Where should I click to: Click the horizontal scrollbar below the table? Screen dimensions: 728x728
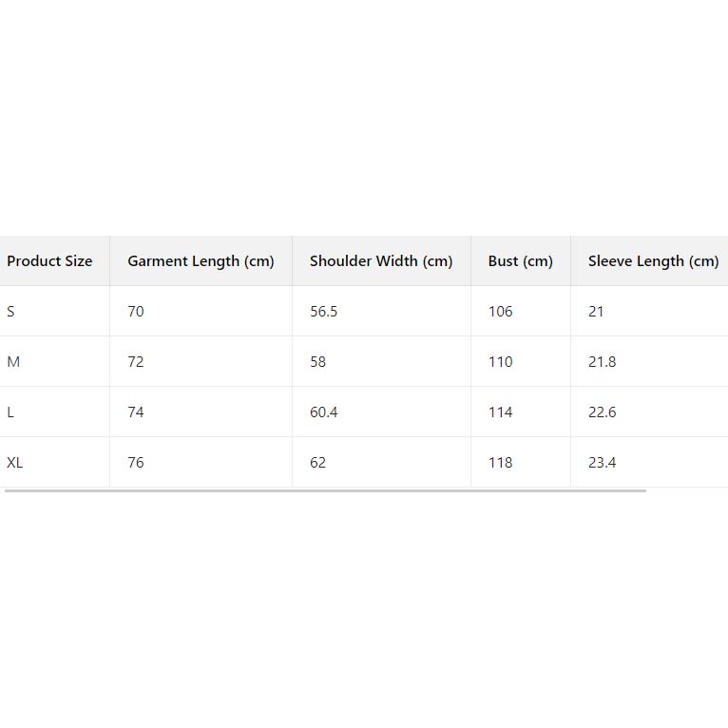(x=325, y=490)
